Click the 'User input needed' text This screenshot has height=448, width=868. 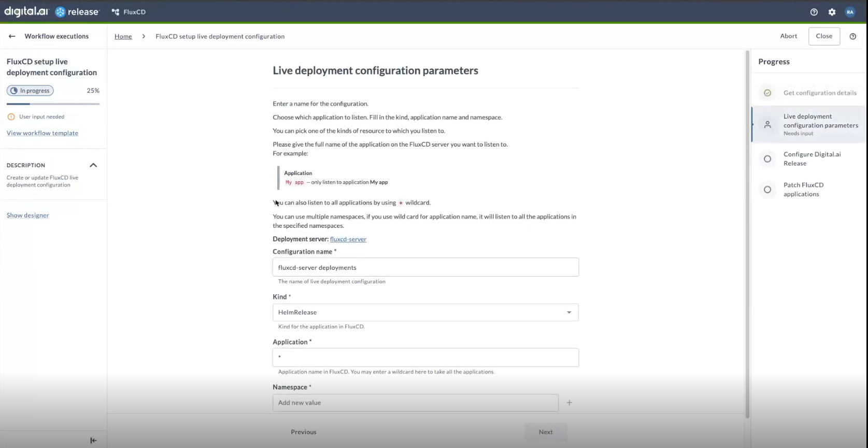click(x=42, y=117)
